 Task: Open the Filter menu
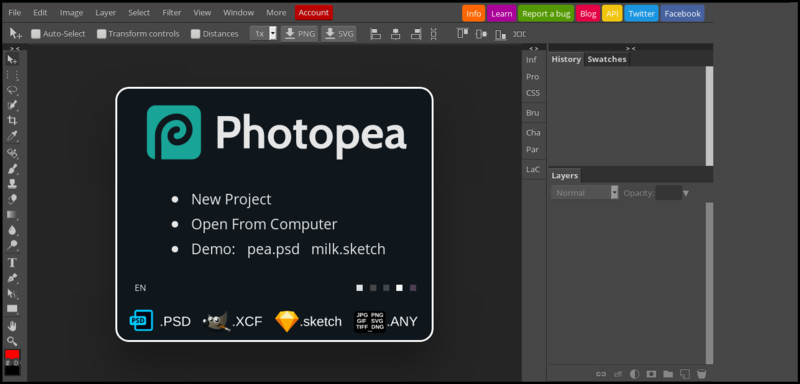coord(172,13)
